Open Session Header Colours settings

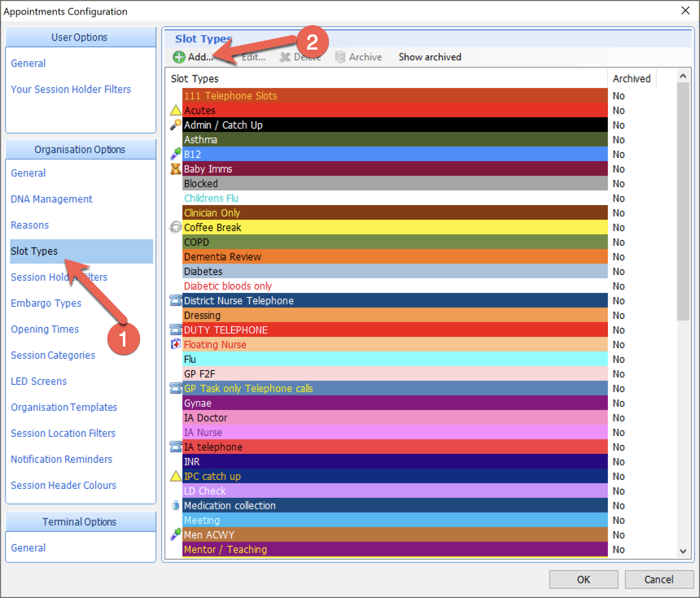coord(63,485)
